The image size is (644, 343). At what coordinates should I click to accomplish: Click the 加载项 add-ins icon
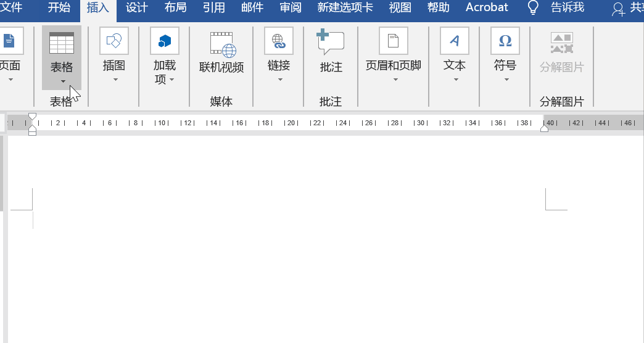pyautogui.click(x=165, y=41)
